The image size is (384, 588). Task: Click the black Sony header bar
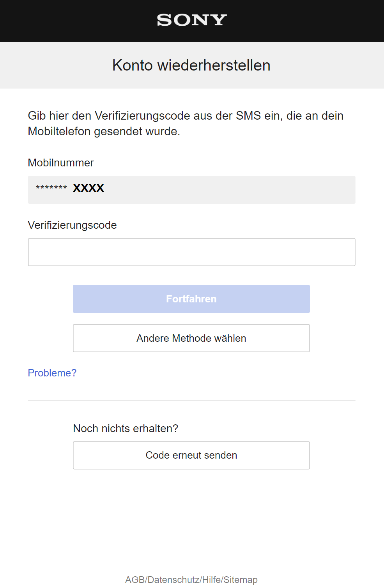pyautogui.click(x=78, y=21)
